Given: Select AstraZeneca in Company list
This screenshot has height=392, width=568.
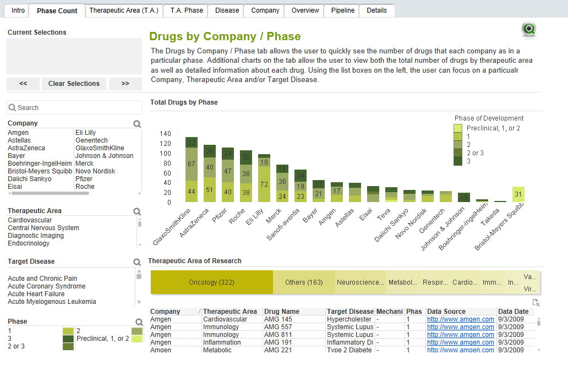Looking at the screenshot, I should [x=26, y=148].
